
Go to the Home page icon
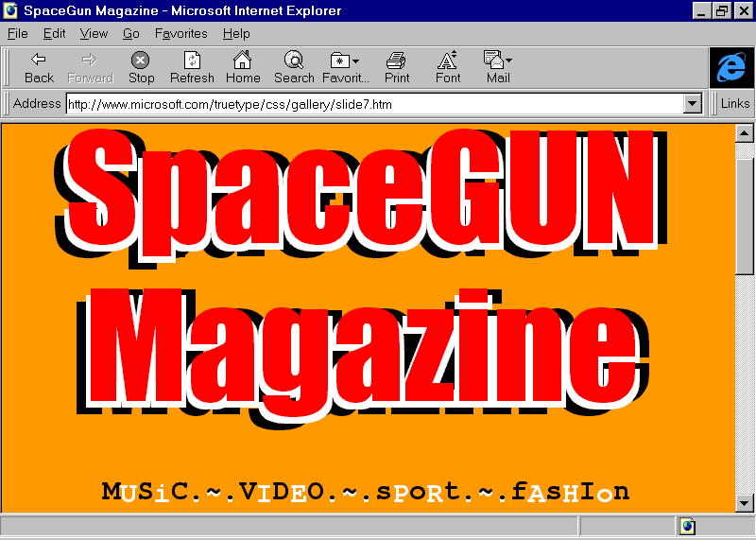pyautogui.click(x=243, y=61)
